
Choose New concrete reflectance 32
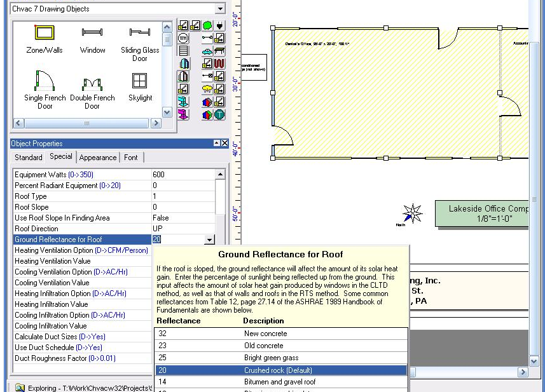pyautogui.click(x=281, y=334)
